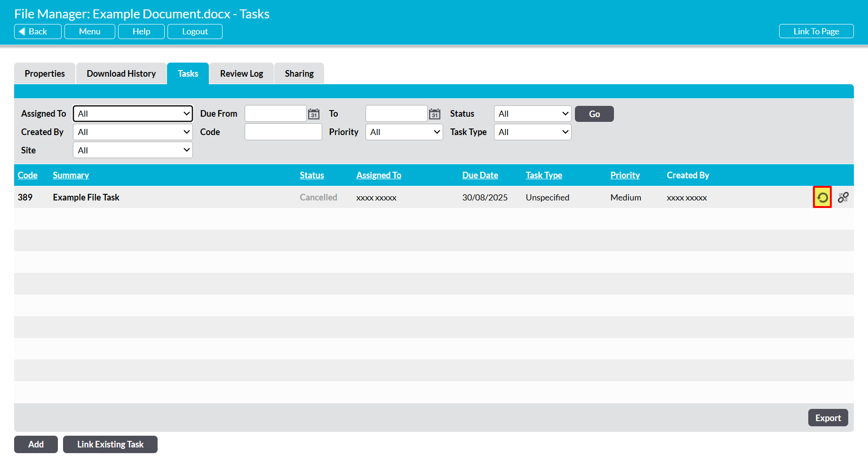The image size is (868, 463).
Task: Expand the Priority filter dropdown
Action: 404,132
